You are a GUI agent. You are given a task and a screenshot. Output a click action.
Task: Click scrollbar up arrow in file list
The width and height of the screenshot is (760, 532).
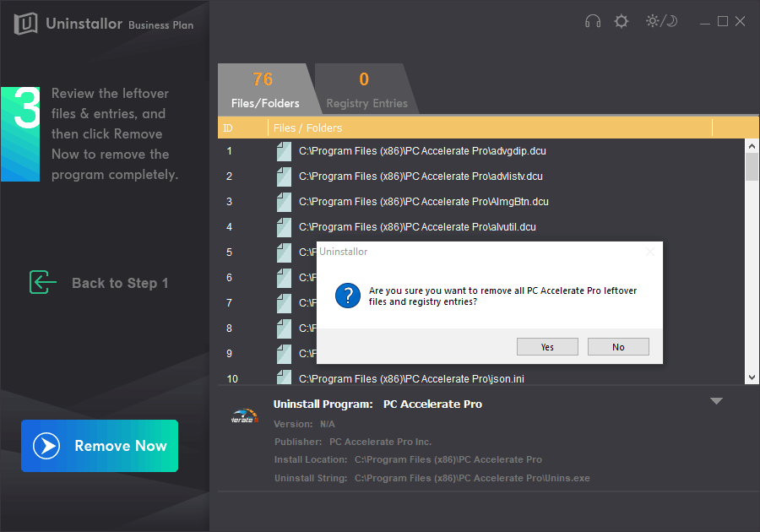tap(752, 146)
